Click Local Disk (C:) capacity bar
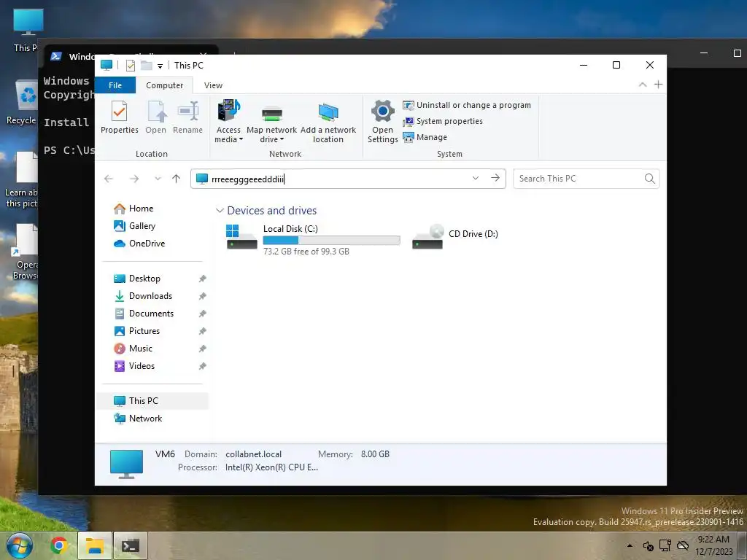The height and width of the screenshot is (560, 747). pos(332,241)
